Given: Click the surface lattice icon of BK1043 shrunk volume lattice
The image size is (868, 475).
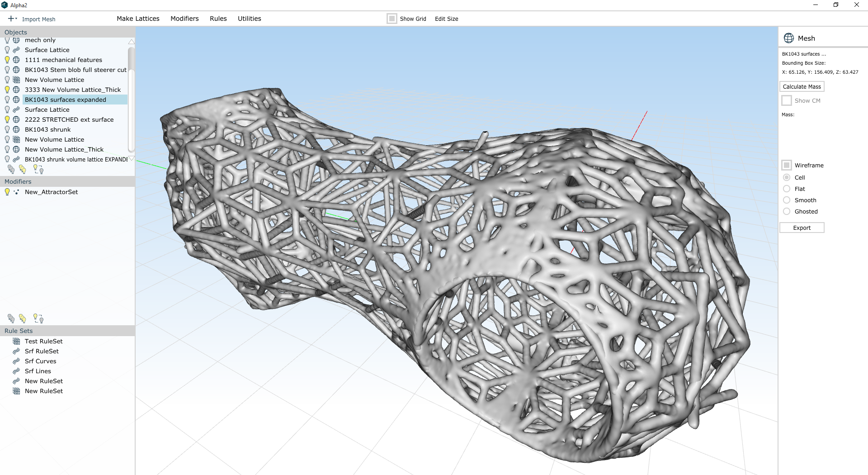Looking at the screenshot, I should [x=16, y=159].
